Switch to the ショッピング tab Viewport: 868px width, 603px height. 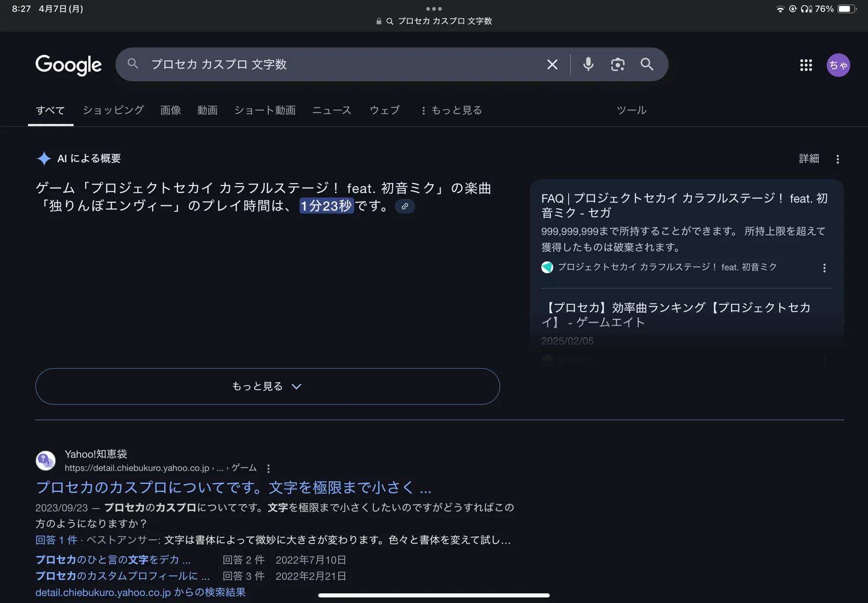point(113,110)
